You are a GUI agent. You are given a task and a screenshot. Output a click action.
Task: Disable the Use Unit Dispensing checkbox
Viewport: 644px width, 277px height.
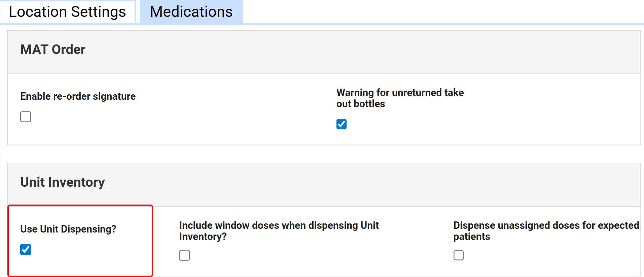tap(26, 250)
